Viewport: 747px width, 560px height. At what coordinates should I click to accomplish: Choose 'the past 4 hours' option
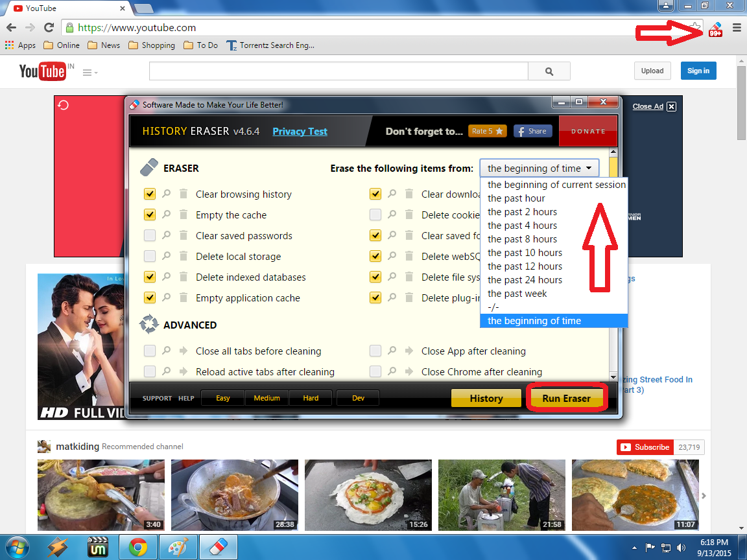click(554, 226)
